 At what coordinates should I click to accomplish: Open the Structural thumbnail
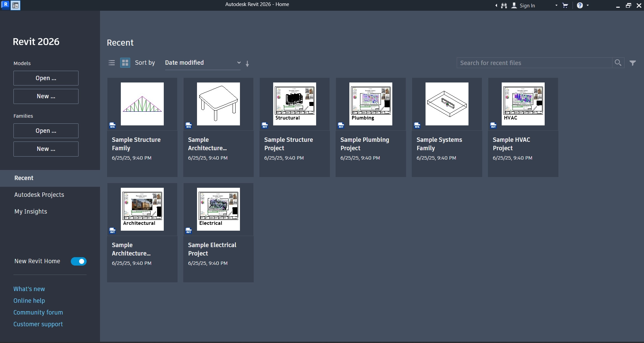click(295, 104)
